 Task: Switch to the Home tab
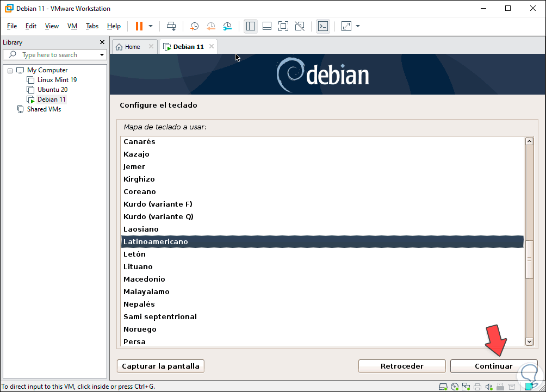click(x=132, y=47)
